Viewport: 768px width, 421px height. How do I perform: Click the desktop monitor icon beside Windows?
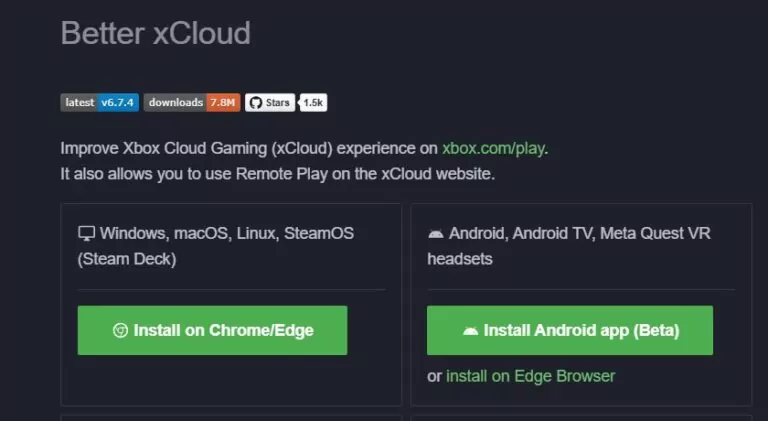click(x=87, y=234)
